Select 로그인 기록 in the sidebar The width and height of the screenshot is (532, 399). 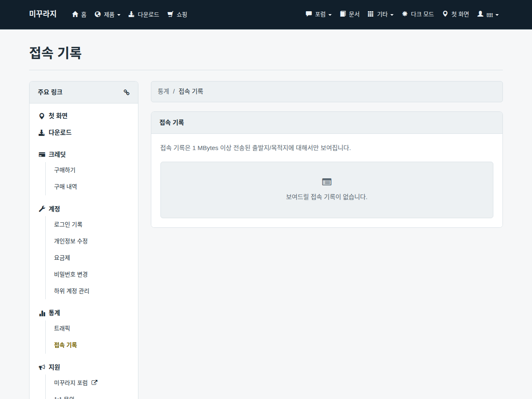pyautogui.click(x=68, y=224)
